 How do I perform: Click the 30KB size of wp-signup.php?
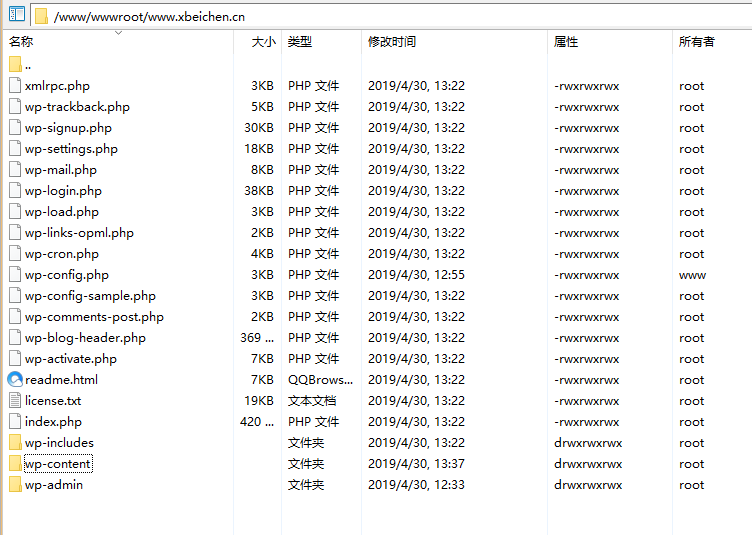coord(259,128)
